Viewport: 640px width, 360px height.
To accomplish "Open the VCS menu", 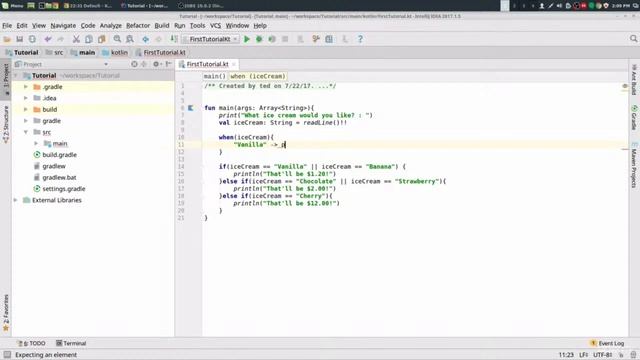I will point(215,25).
